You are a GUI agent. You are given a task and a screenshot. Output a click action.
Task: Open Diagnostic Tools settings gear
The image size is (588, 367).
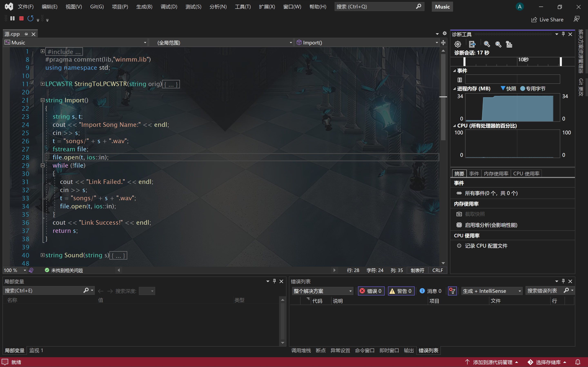pos(458,44)
